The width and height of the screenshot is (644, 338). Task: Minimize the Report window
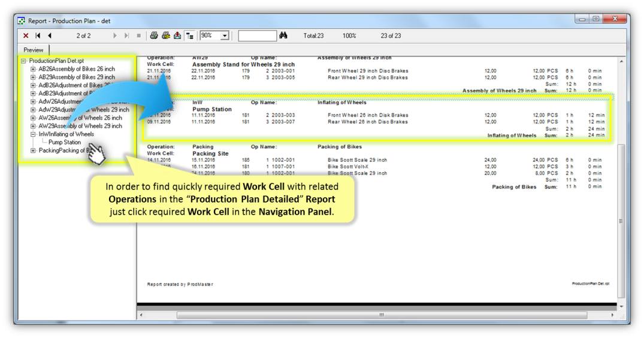coord(582,19)
